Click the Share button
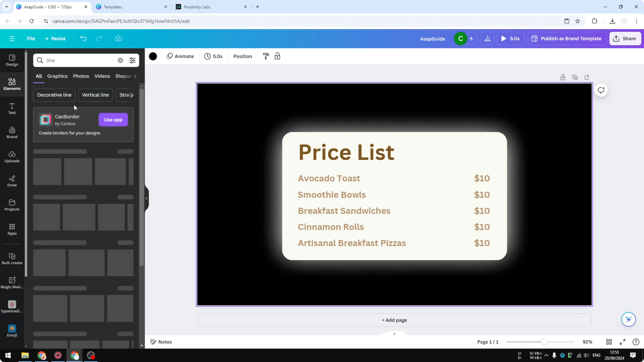The width and height of the screenshot is (644, 362). (x=625, y=38)
